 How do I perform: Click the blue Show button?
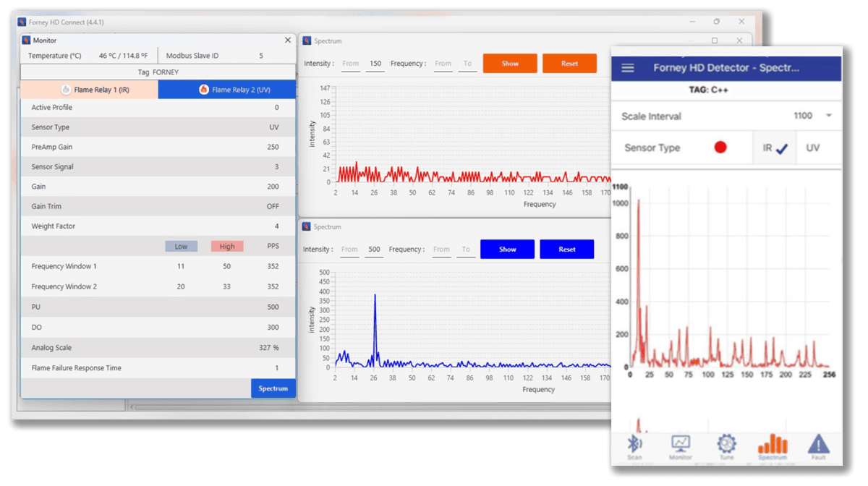(507, 250)
